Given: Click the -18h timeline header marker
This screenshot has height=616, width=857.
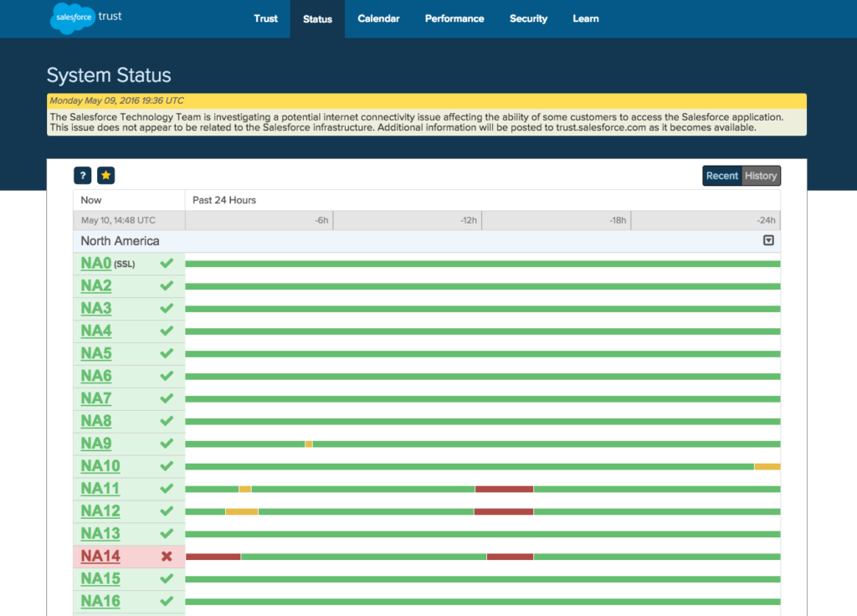Looking at the screenshot, I should [618, 220].
